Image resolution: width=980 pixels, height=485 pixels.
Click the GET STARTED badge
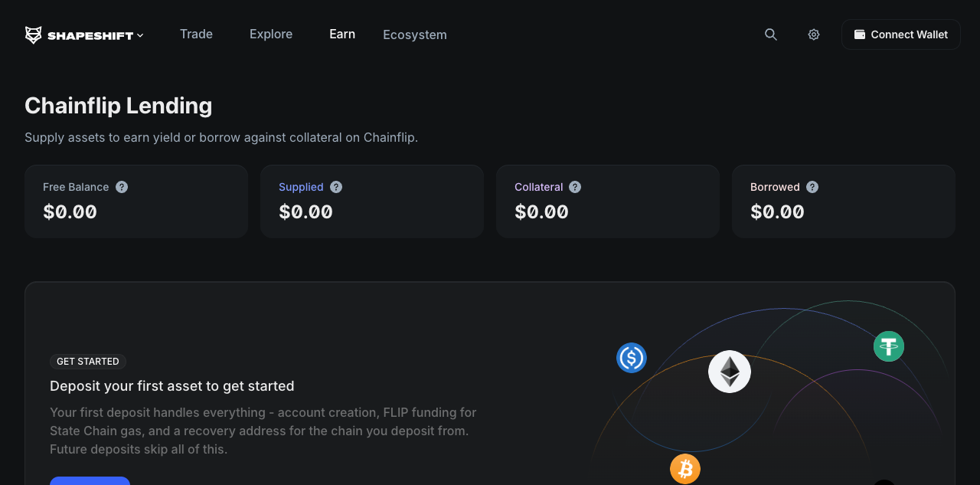point(88,362)
